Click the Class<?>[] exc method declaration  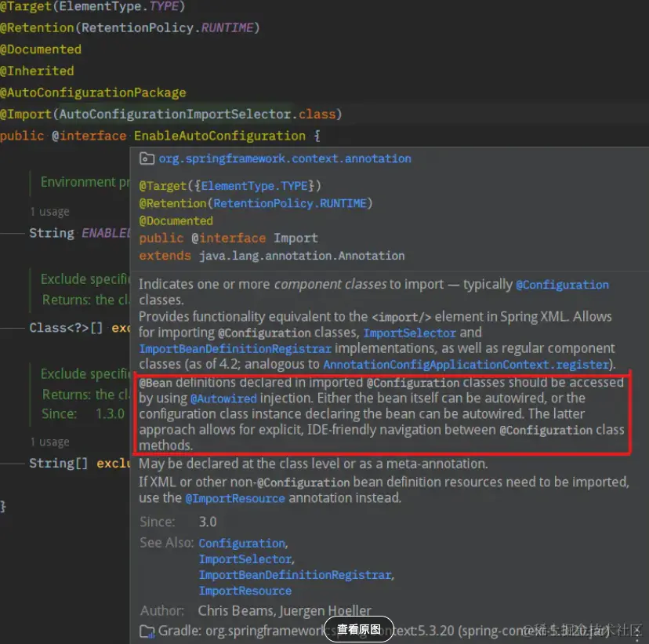(x=79, y=328)
